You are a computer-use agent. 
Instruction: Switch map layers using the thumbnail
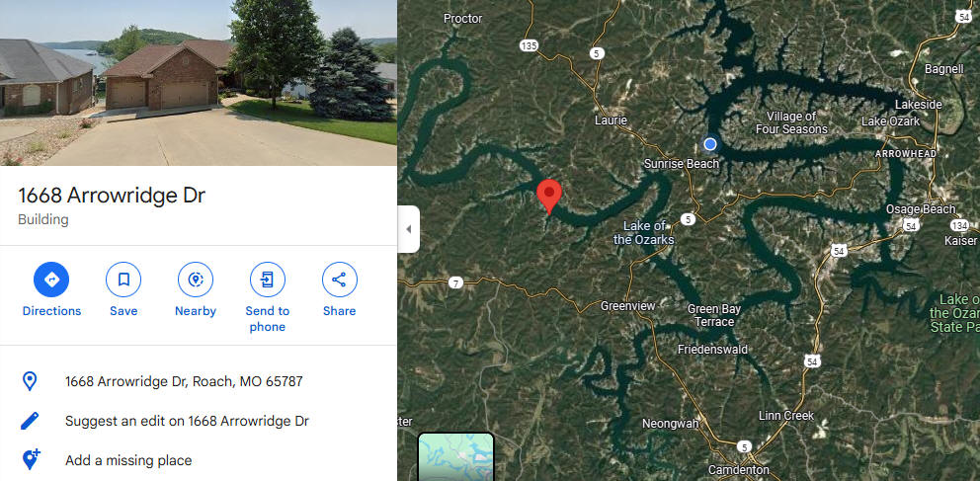coord(455,456)
